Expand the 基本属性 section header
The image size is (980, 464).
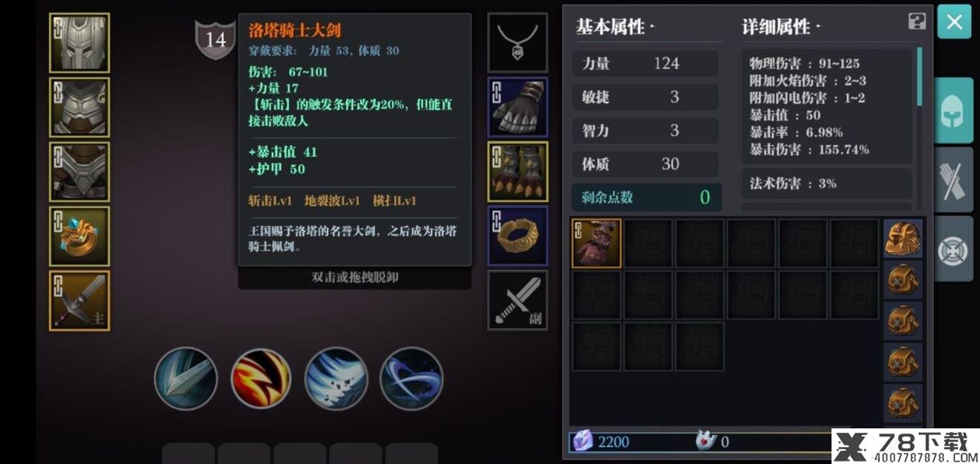click(x=615, y=27)
